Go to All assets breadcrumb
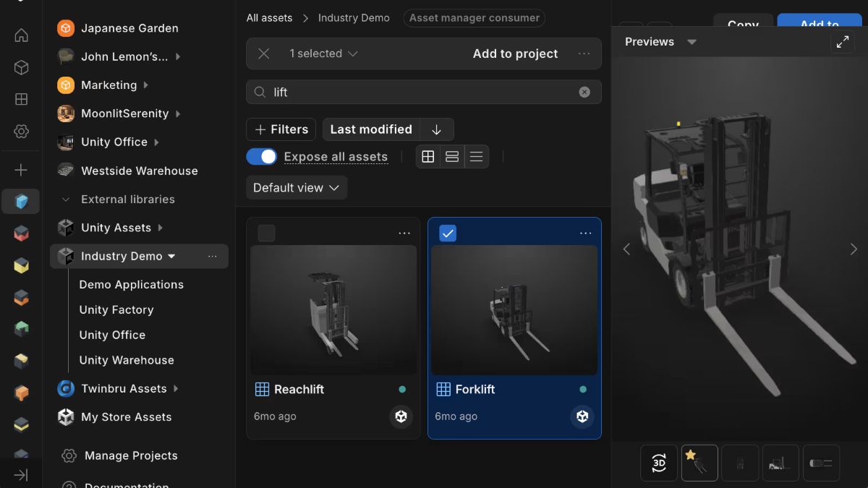Screen dimensions: 868x488 point(270,17)
